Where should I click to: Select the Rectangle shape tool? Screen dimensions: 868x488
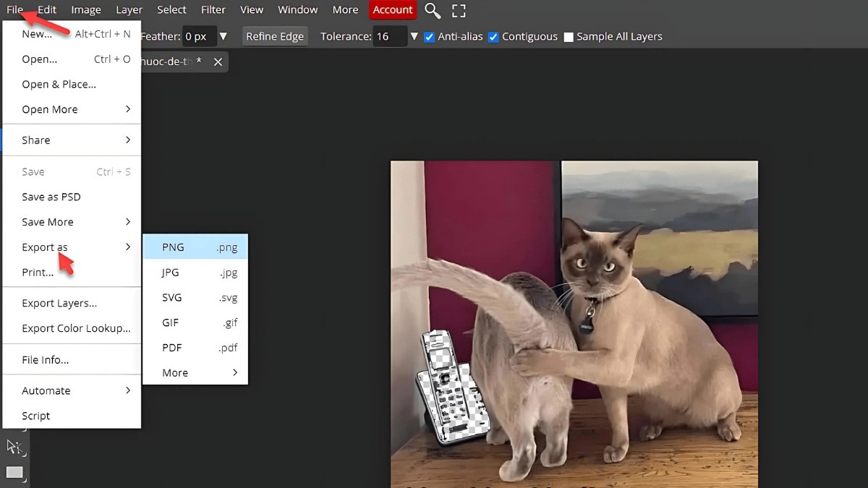point(14,473)
